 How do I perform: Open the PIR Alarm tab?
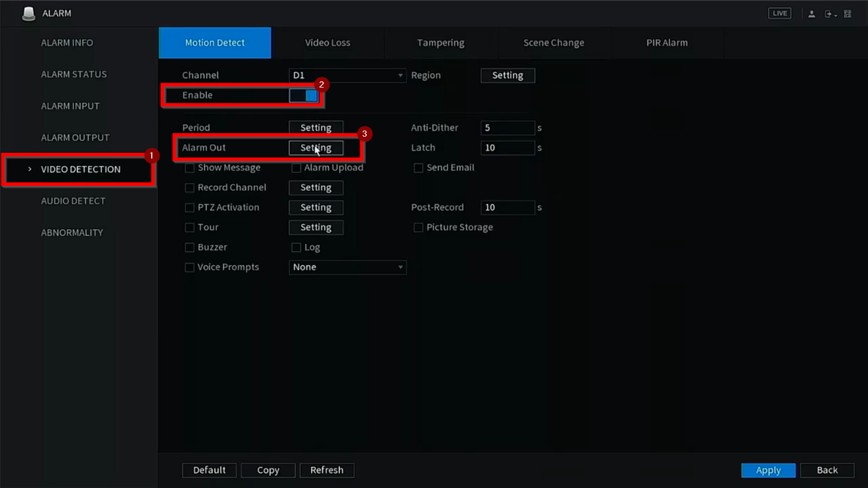tap(667, 43)
